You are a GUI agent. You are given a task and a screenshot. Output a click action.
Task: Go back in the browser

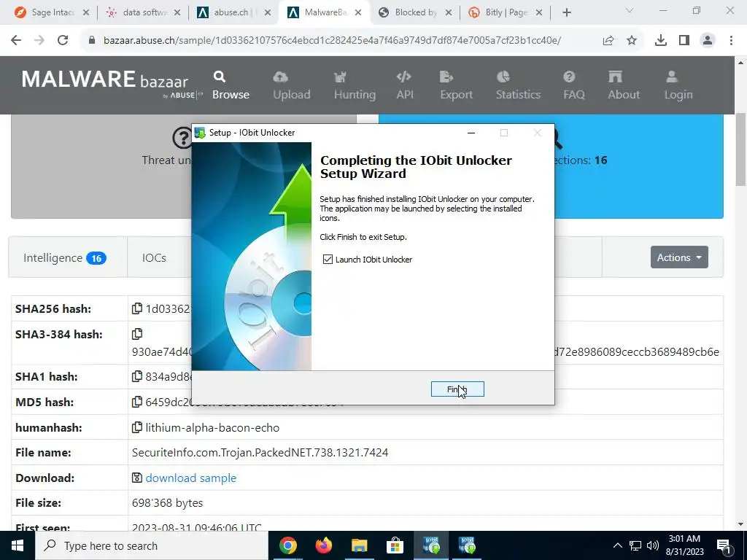pyautogui.click(x=16, y=40)
